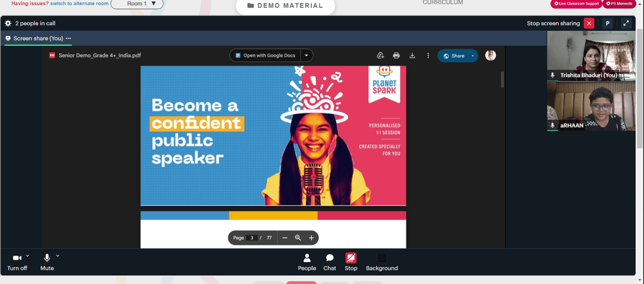The height and width of the screenshot is (284, 644).
Task: Open the People panel
Action: (307, 262)
